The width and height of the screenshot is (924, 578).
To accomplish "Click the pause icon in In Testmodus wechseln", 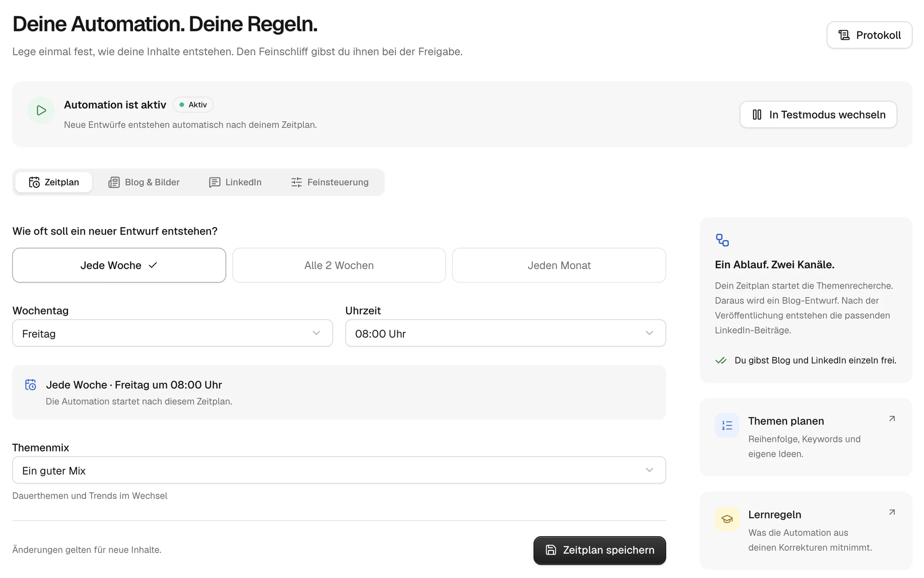I will (757, 115).
